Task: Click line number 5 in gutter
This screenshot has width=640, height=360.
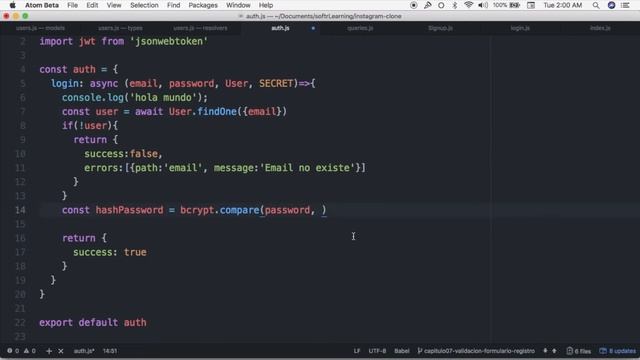Action: pos(22,83)
